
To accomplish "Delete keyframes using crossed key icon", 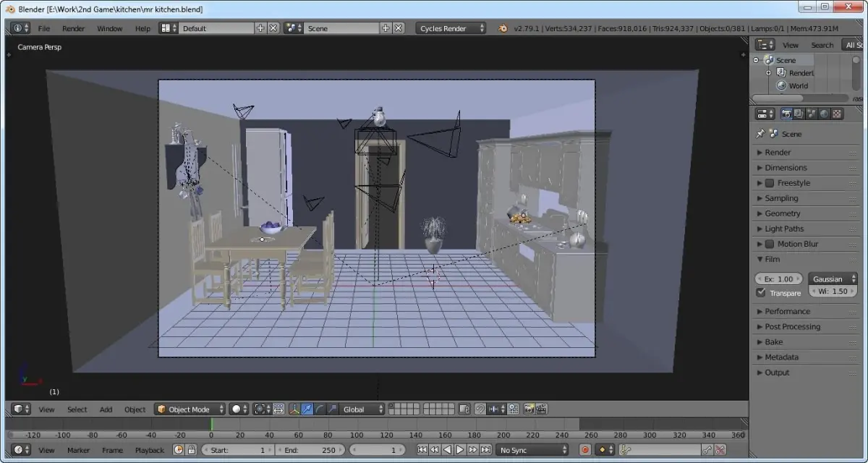I will pos(720,450).
